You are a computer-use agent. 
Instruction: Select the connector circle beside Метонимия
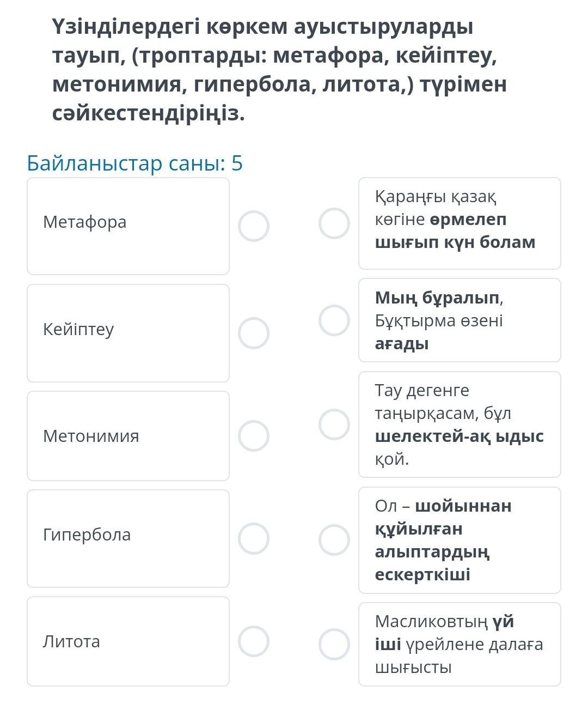(x=254, y=436)
